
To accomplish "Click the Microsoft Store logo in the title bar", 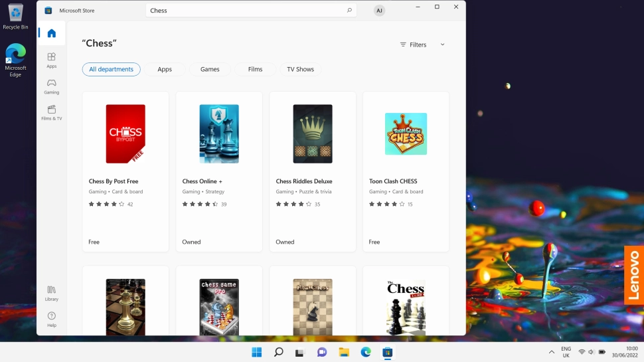I will click(x=48, y=11).
